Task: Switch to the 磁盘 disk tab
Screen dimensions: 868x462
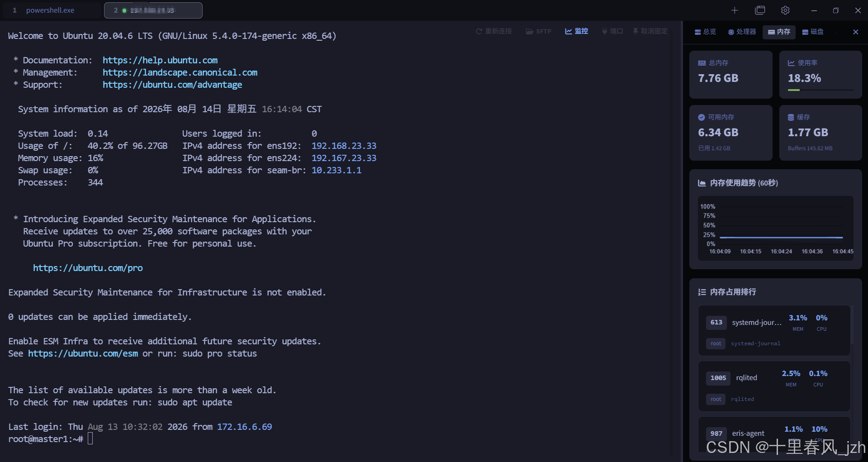Action: [813, 32]
